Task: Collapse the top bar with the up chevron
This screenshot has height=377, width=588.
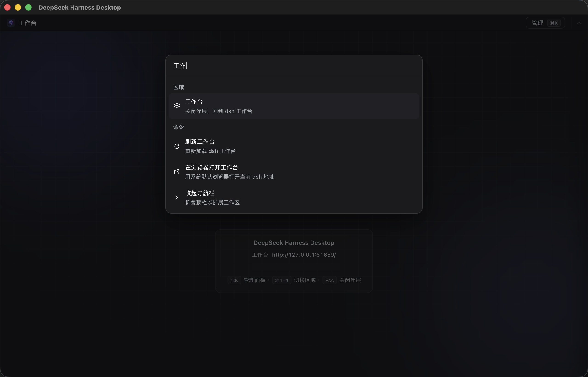Action: point(579,23)
